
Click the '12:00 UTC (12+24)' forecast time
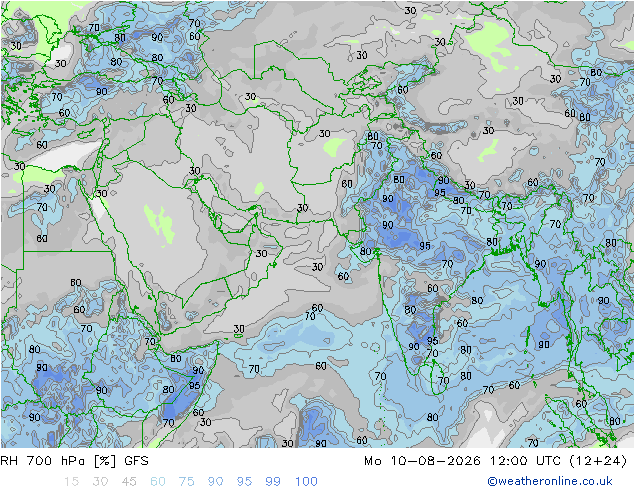(x=558, y=461)
